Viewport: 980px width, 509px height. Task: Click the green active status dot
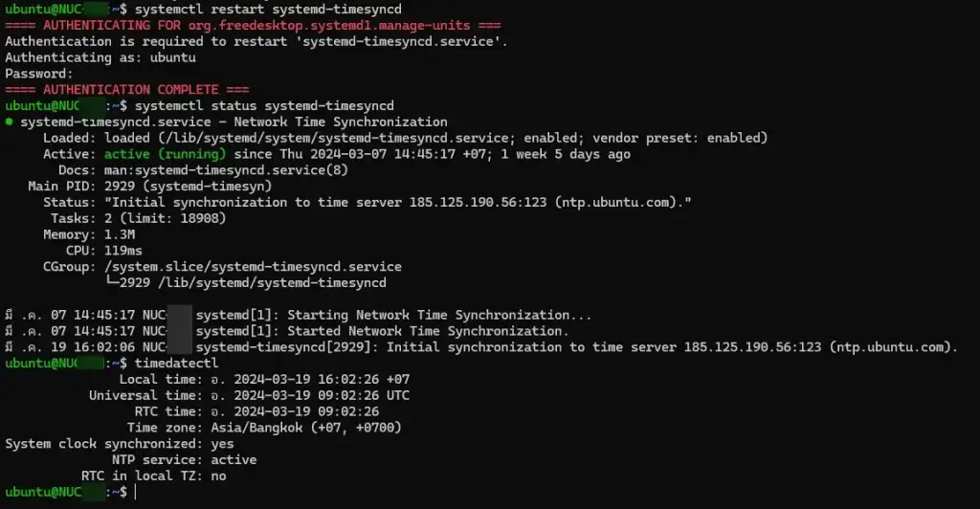coord(10,122)
